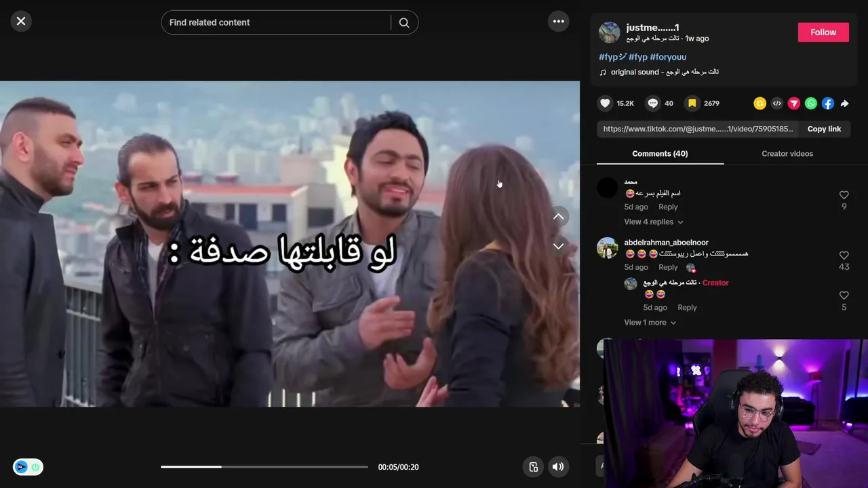Click the search magnifier icon
Image resolution: width=868 pixels, height=488 pixels.
pyautogui.click(x=404, y=22)
